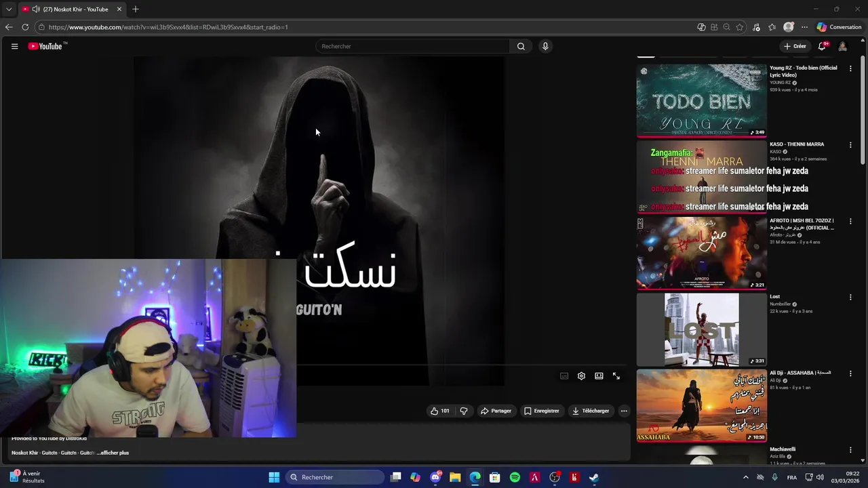Open browser profile avatar
This screenshot has width=868, height=488.
tap(788, 27)
